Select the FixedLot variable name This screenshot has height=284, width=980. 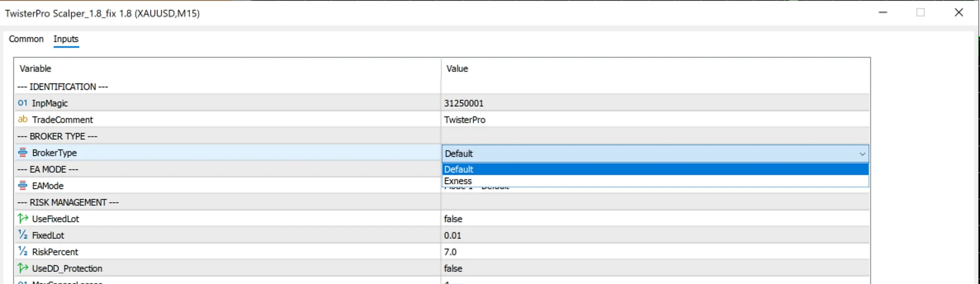(48, 235)
